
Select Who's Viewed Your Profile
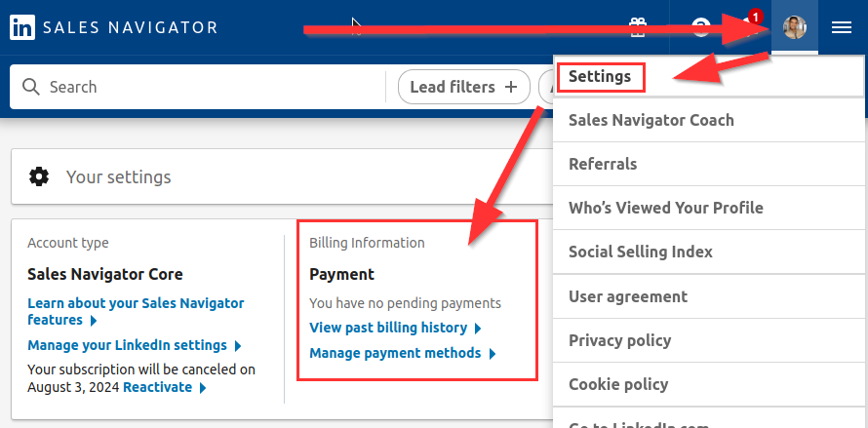pos(665,208)
